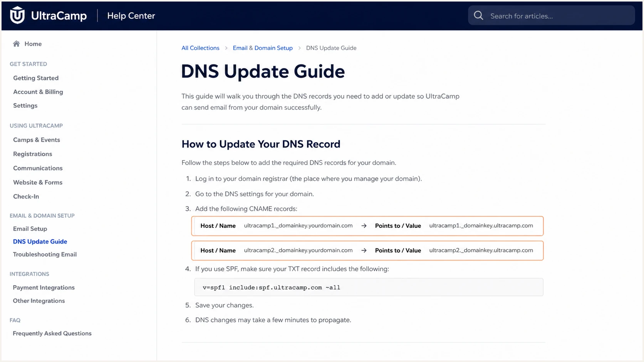Screen dimensions: 644x362
Task: Click the GET STARTED section label
Action: (x=29, y=64)
